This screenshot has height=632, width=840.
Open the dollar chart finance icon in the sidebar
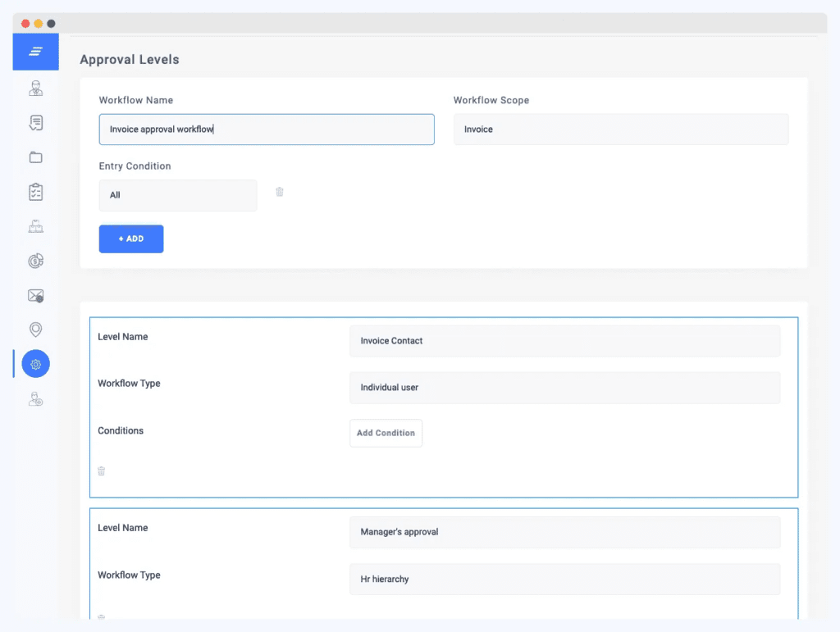point(36,261)
